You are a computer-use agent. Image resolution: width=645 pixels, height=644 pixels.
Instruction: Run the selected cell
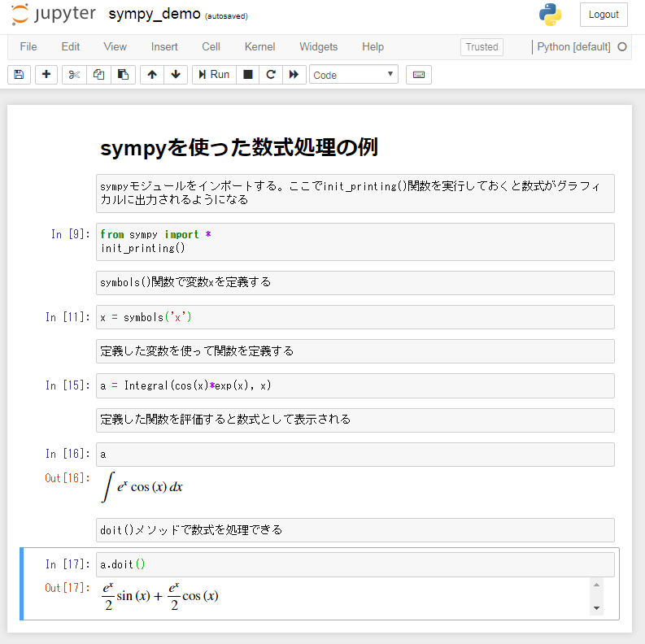pyautogui.click(x=214, y=75)
